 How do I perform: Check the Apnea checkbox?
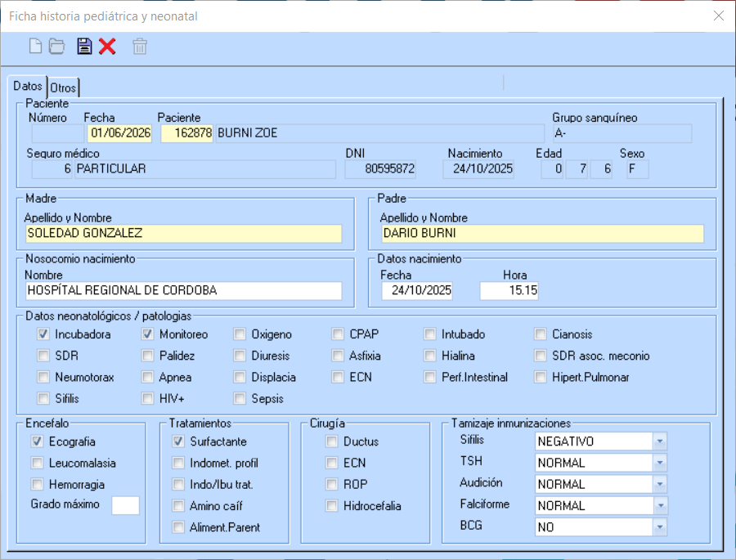147,377
